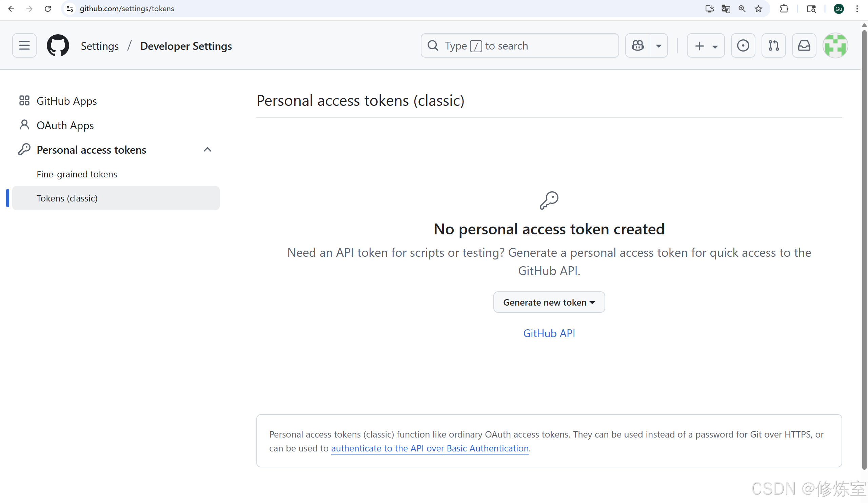Open the GitHub hamburger navigation menu
Image resolution: width=868 pixels, height=503 pixels.
click(24, 45)
